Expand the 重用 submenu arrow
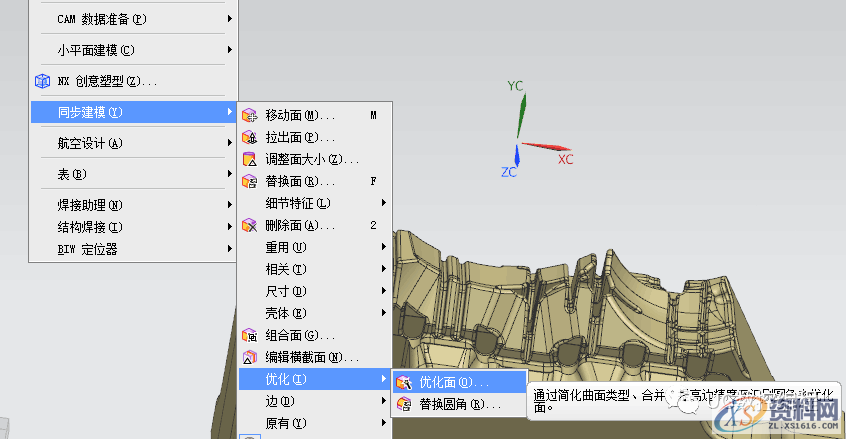846x439 pixels. pyautogui.click(x=384, y=246)
